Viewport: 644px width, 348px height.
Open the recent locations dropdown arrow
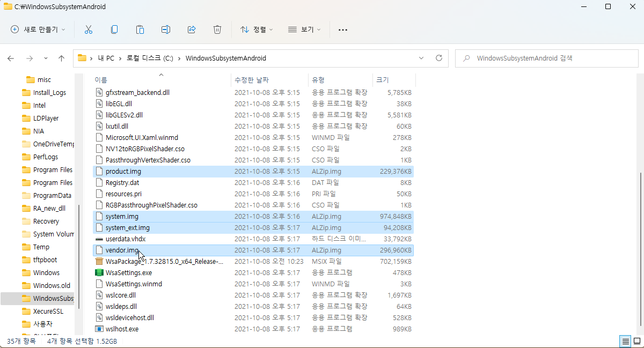46,58
